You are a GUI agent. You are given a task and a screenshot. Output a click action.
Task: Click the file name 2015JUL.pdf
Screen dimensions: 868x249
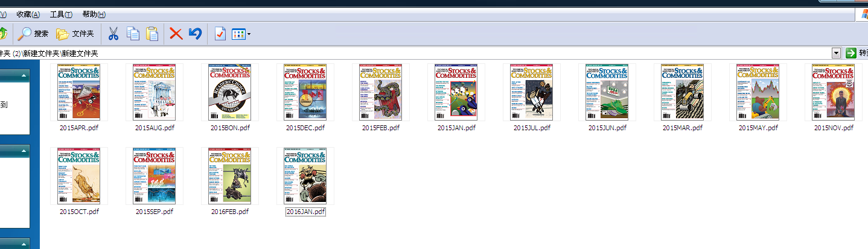532,128
